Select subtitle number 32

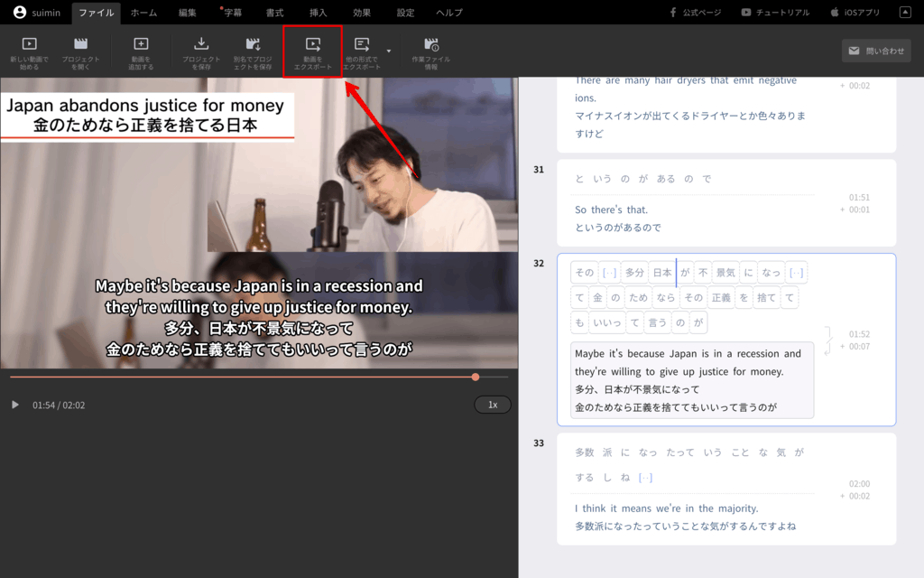[539, 263]
